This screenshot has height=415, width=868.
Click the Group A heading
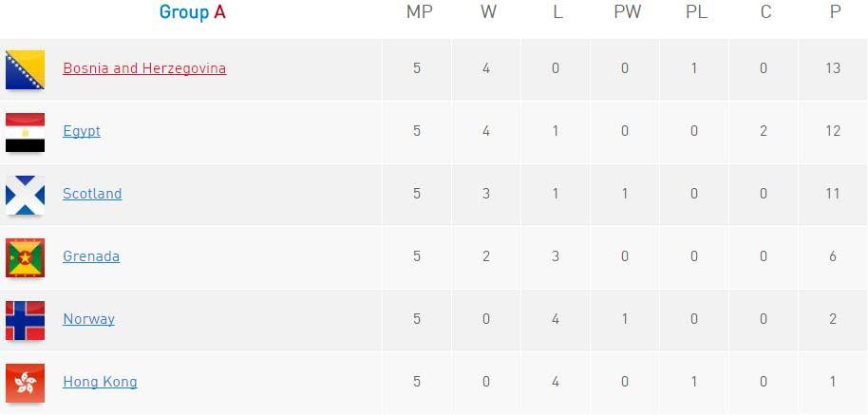click(x=193, y=12)
